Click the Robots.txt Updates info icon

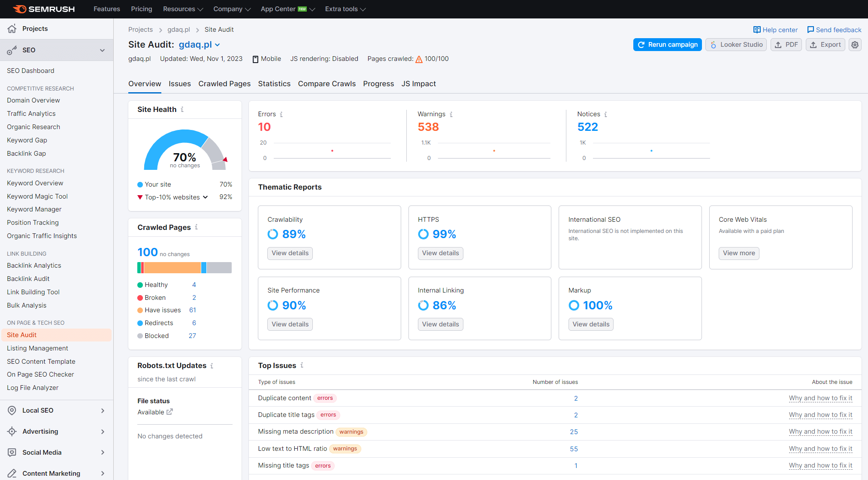pyautogui.click(x=212, y=365)
